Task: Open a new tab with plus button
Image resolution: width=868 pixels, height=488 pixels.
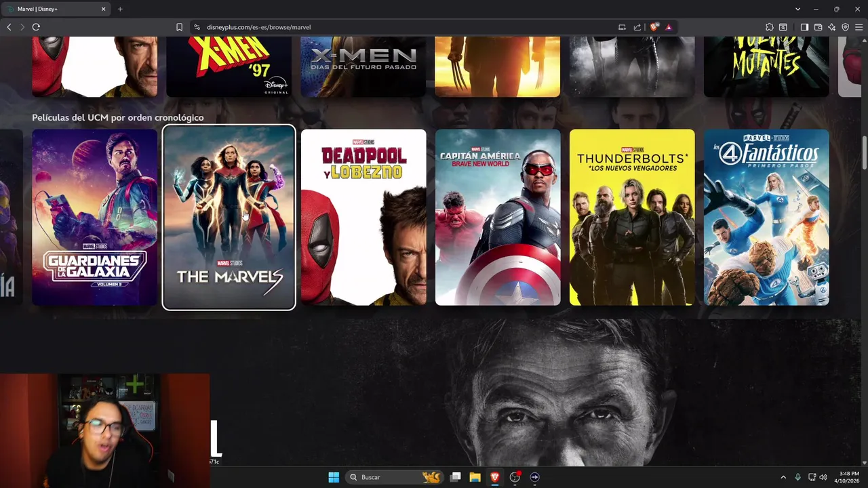Action: coord(120,9)
